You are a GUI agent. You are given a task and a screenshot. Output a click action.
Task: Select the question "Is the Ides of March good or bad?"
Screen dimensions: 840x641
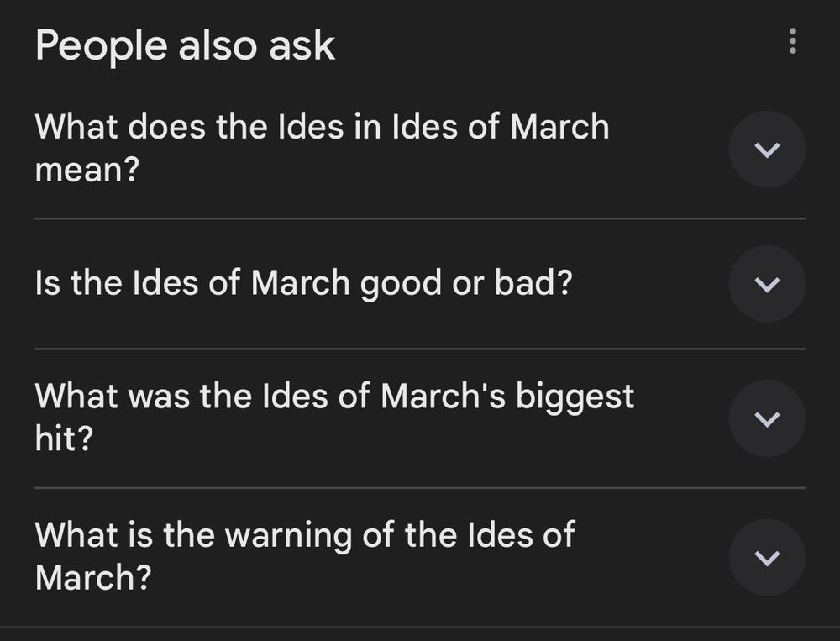pyautogui.click(x=304, y=283)
